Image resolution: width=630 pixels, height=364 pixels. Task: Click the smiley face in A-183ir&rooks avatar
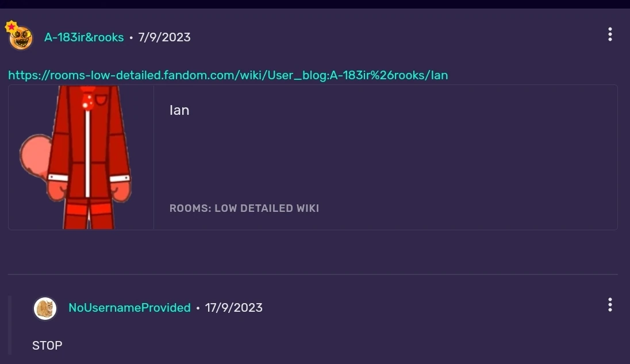21,38
